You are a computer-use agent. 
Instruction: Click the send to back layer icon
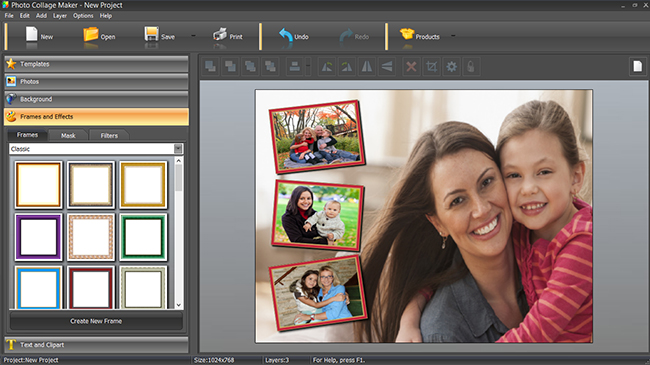[x=270, y=66]
